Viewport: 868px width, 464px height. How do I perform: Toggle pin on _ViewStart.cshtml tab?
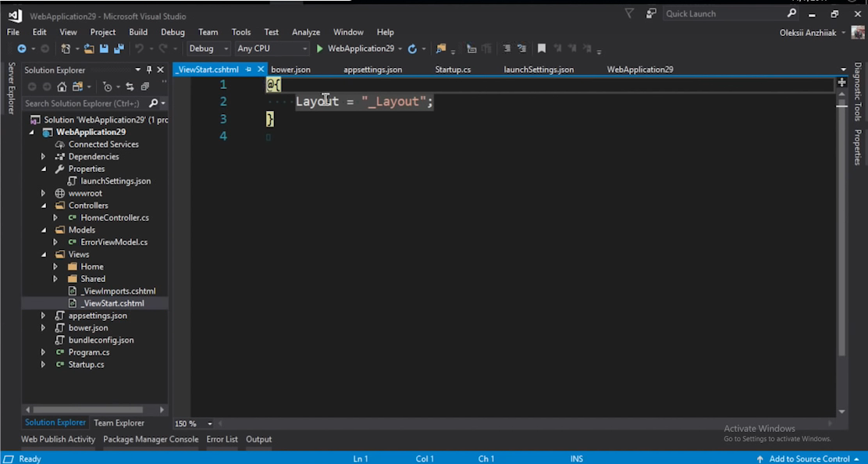[x=248, y=70]
